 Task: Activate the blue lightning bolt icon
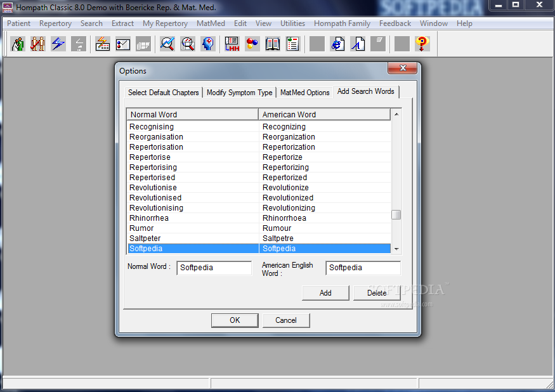tap(58, 44)
